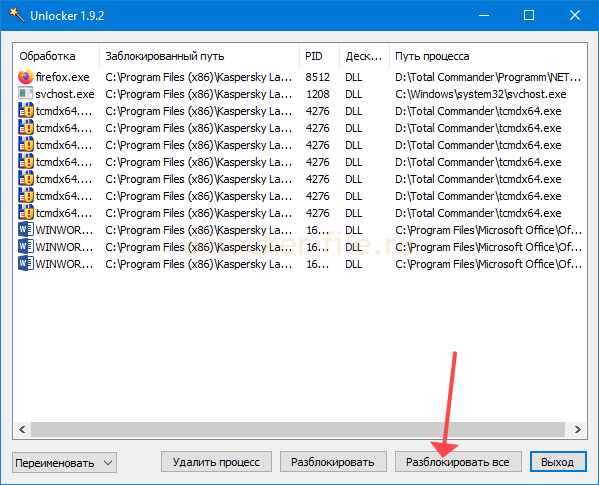Screen dimensions: 599x485
Task: Click the last WINWORD Word icon
Action: pyautogui.click(x=26, y=264)
